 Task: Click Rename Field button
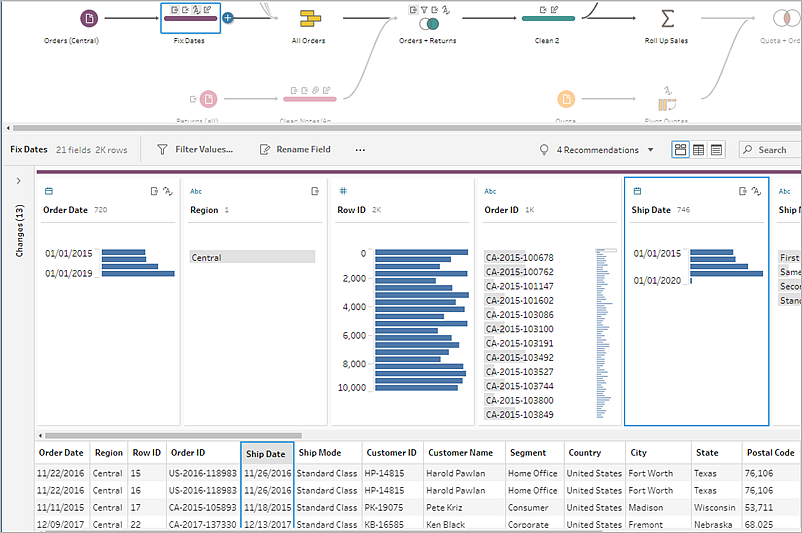(x=295, y=149)
